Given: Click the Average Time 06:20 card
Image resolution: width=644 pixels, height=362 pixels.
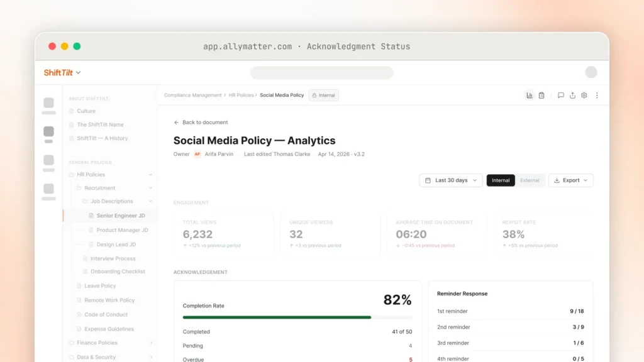Looking at the screenshot, I should (x=436, y=234).
